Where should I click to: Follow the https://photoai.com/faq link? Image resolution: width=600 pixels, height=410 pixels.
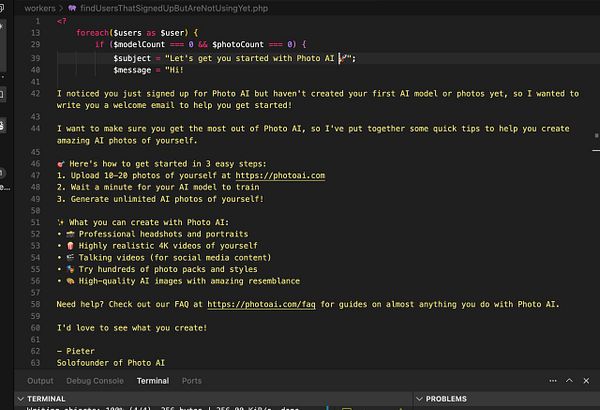(261, 304)
